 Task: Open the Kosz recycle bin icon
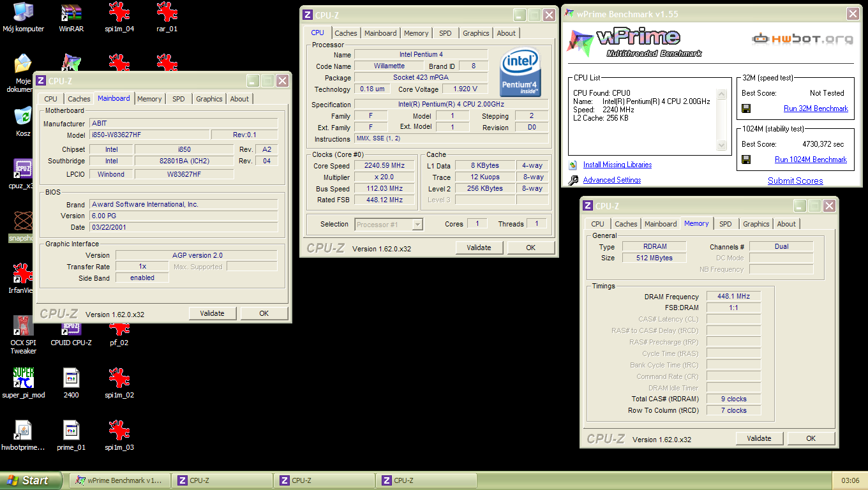point(23,122)
